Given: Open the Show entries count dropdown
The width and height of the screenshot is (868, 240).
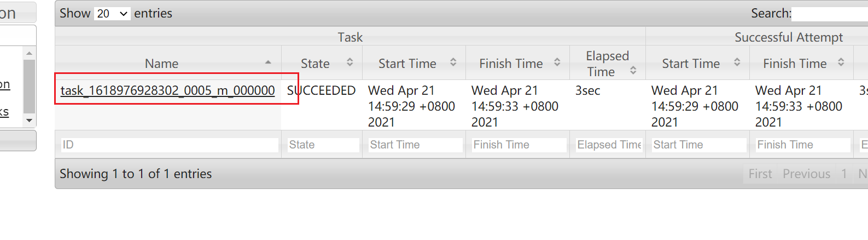Looking at the screenshot, I should click(x=112, y=14).
